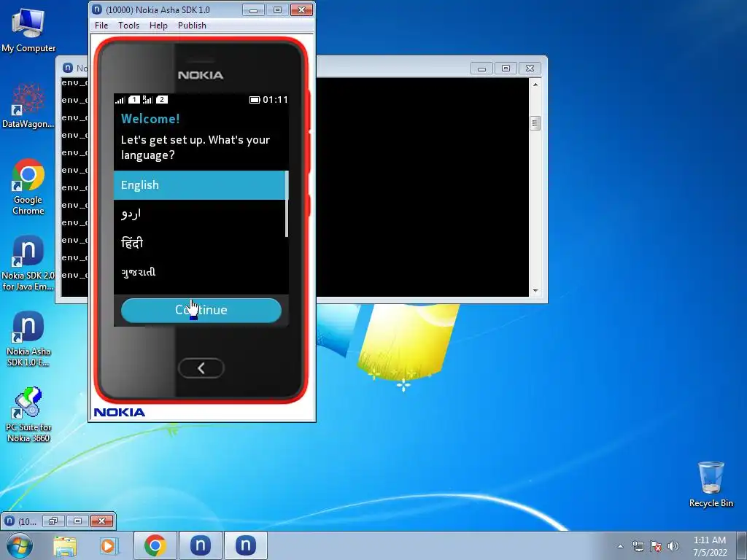Open Windows Media Player from taskbar

pyautogui.click(x=108, y=545)
